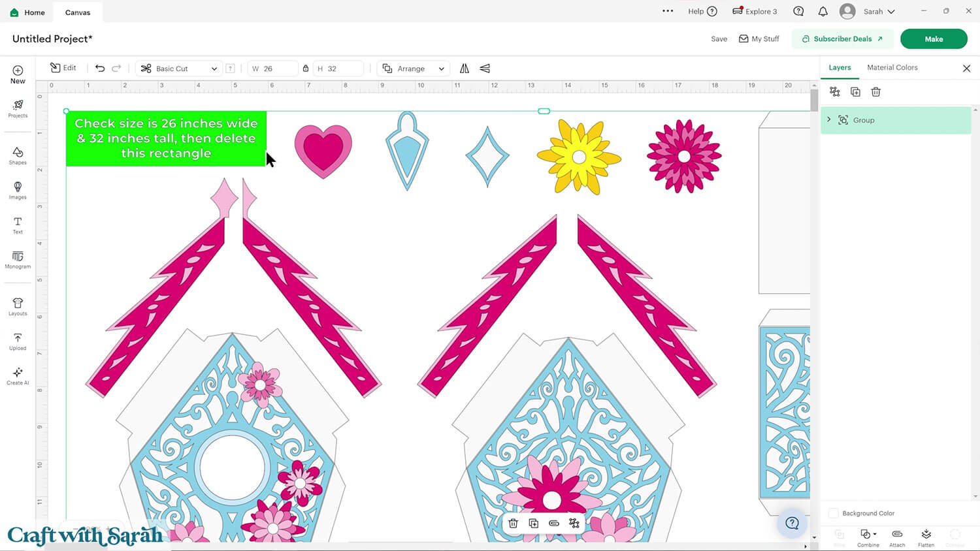Open the Images library
Viewport: 980px width, 551px height.
point(18,190)
